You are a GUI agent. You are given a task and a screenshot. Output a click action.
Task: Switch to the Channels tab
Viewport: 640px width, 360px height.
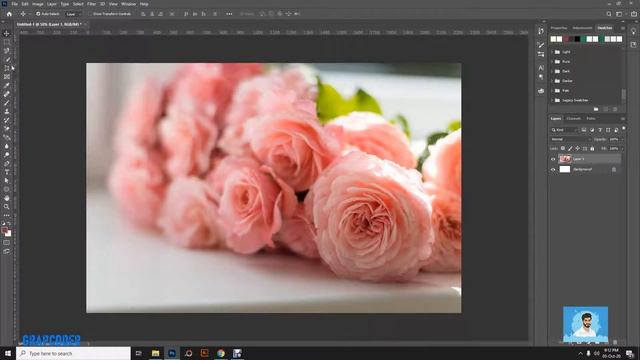pyautogui.click(x=573, y=119)
